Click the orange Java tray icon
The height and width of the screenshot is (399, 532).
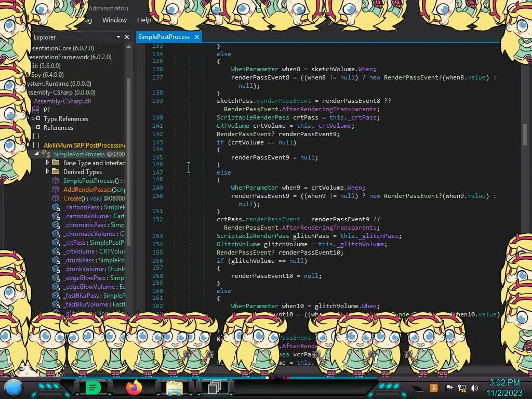tap(434, 388)
